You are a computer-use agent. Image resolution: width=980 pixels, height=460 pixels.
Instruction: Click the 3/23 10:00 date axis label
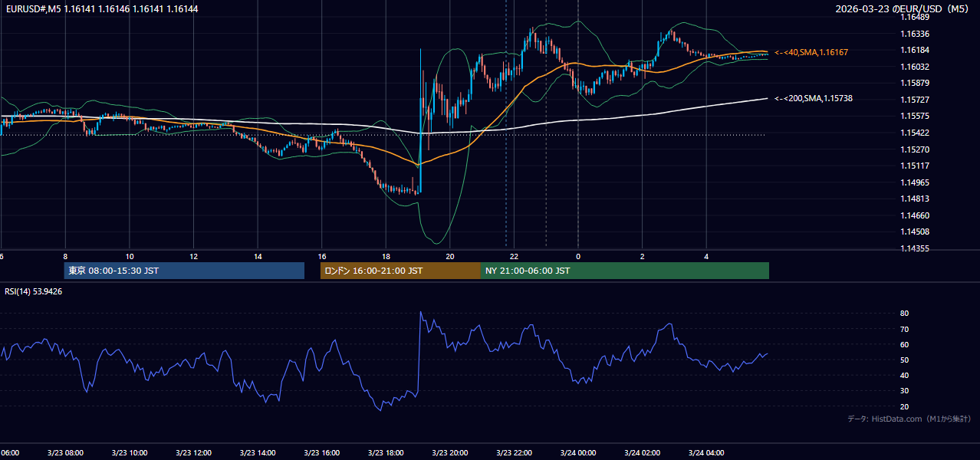click(130, 453)
